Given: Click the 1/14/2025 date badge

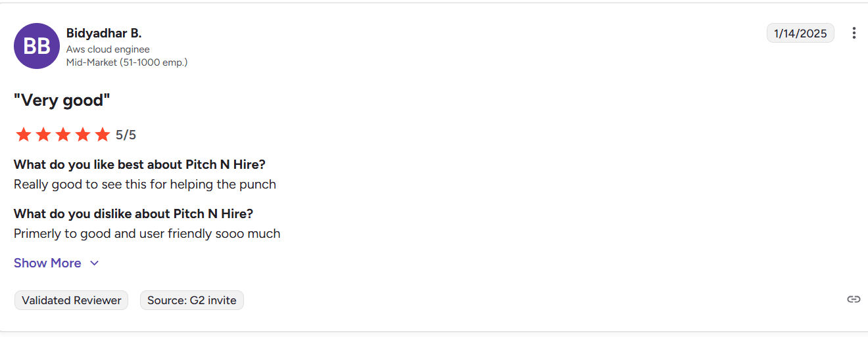Looking at the screenshot, I should [x=800, y=33].
